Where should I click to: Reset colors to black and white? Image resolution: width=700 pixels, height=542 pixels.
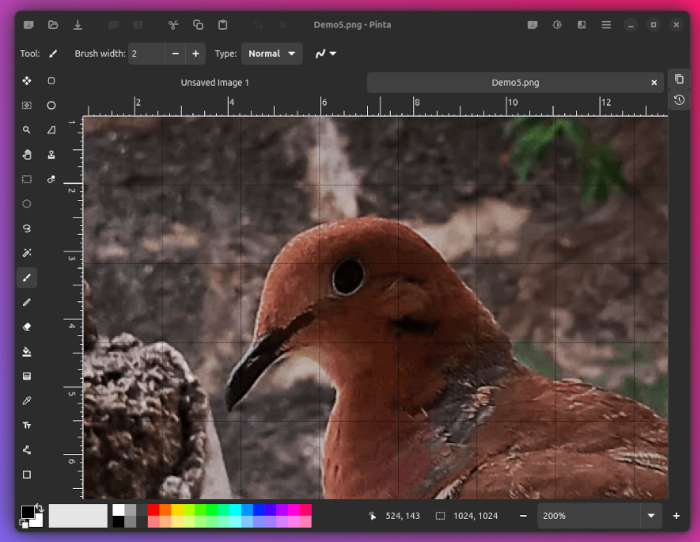[23, 523]
